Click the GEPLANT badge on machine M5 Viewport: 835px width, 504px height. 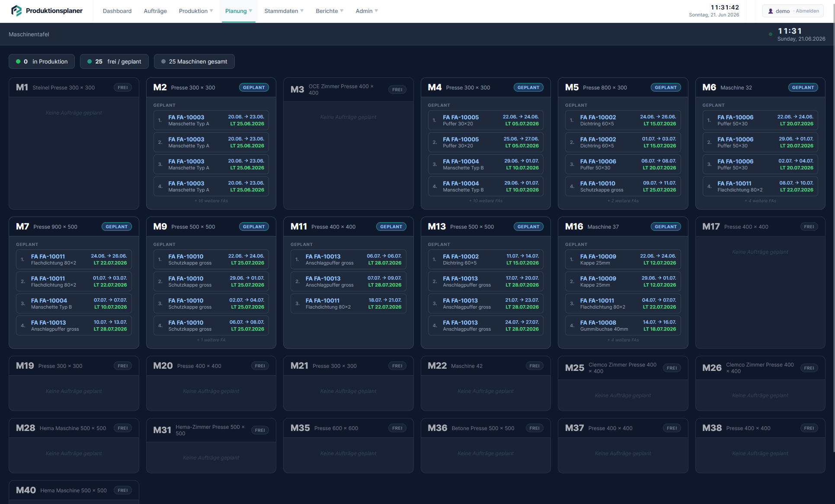coord(665,87)
